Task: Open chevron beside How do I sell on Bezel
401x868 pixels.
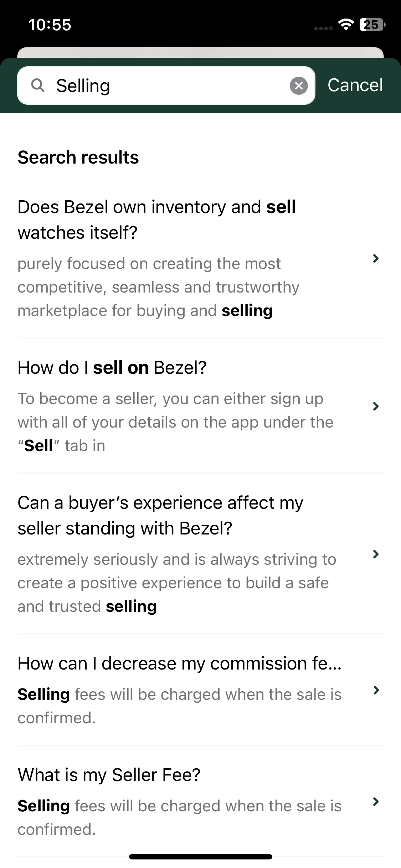Action: click(375, 406)
